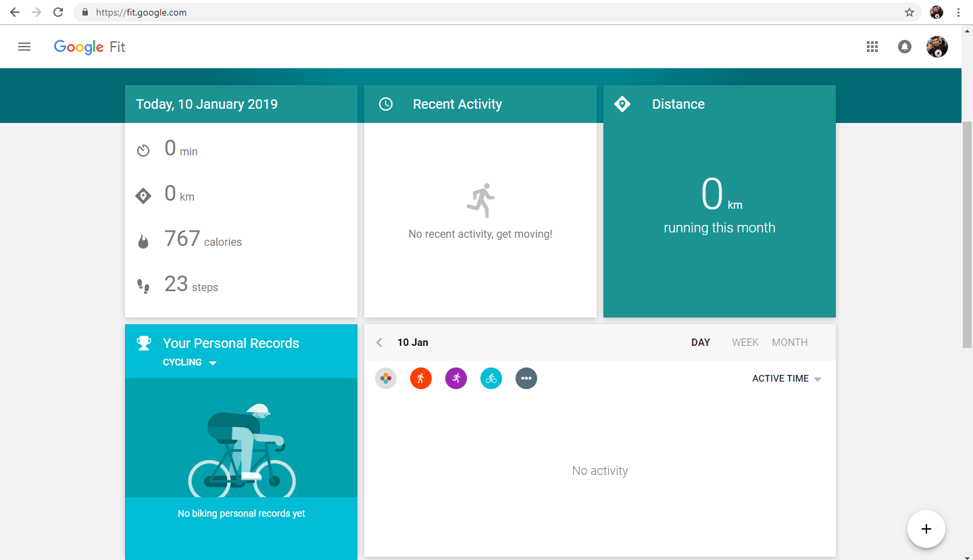Expand the CYCLING personal records dropdown
This screenshot has width=973, height=560.
(190, 363)
